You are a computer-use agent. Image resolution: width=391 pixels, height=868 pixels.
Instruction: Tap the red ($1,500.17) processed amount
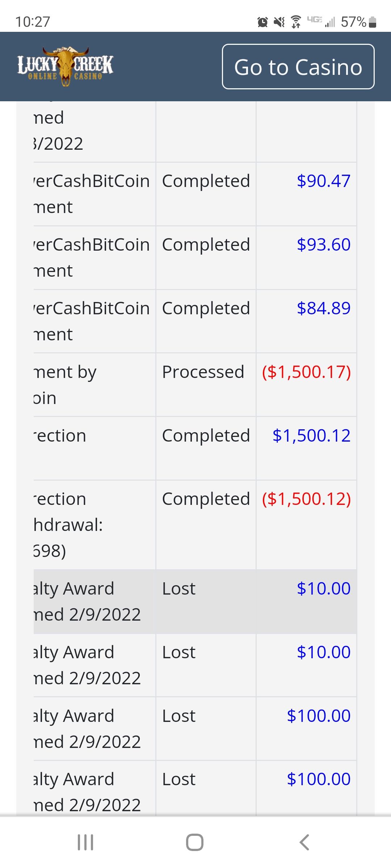(306, 372)
